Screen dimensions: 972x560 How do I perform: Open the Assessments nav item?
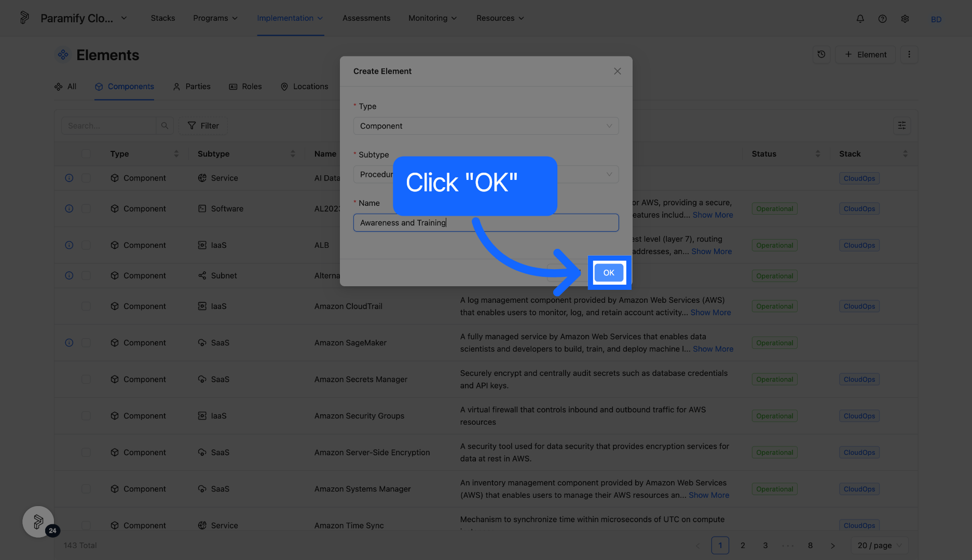point(366,18)
